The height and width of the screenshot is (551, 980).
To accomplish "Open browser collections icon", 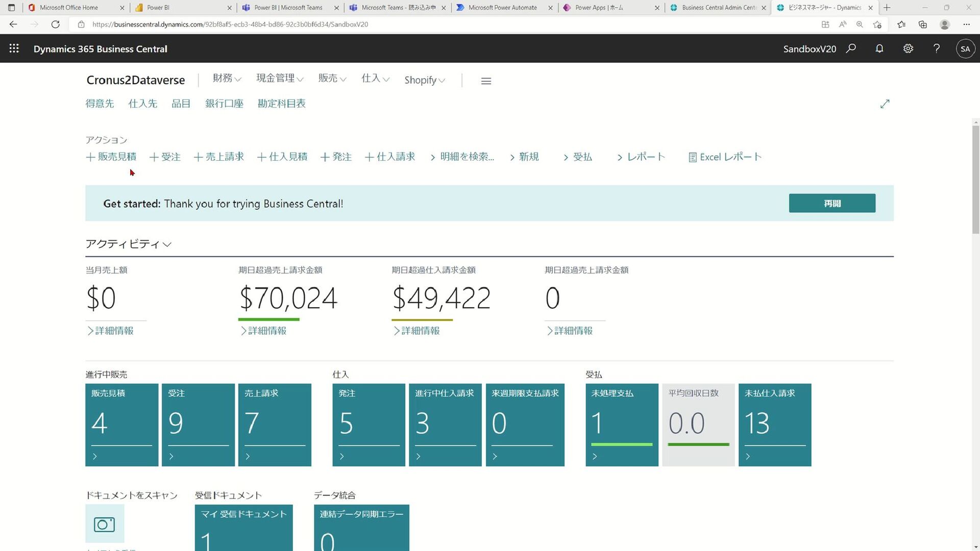I will click(923, 24).
